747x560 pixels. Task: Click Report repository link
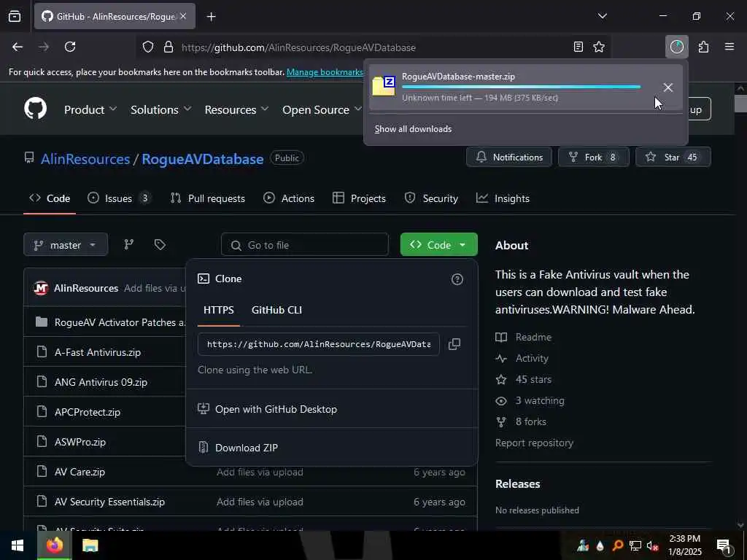[534, 443]
